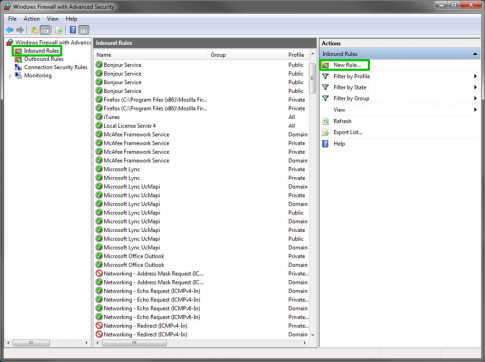Click New Rule... in the Actions pane
Viewport: 485px width, 362px height.
click(347, 65)
